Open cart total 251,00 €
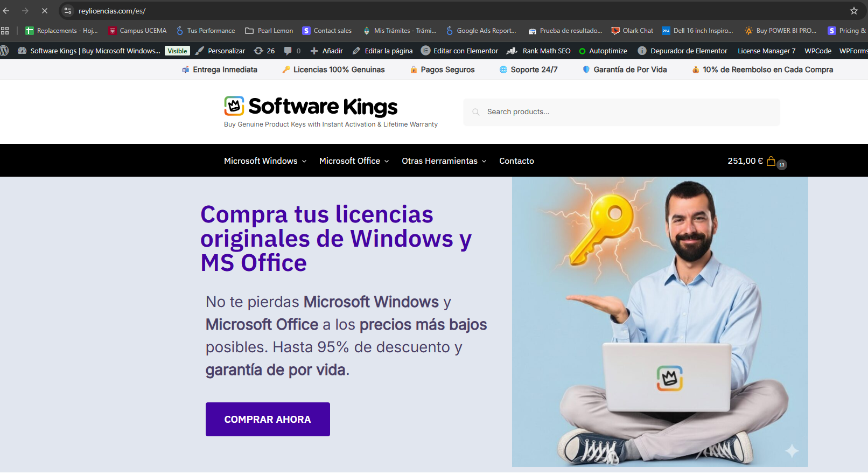Image resolution: width=868 pixels, height=474 pixels. tap(745, 161)
